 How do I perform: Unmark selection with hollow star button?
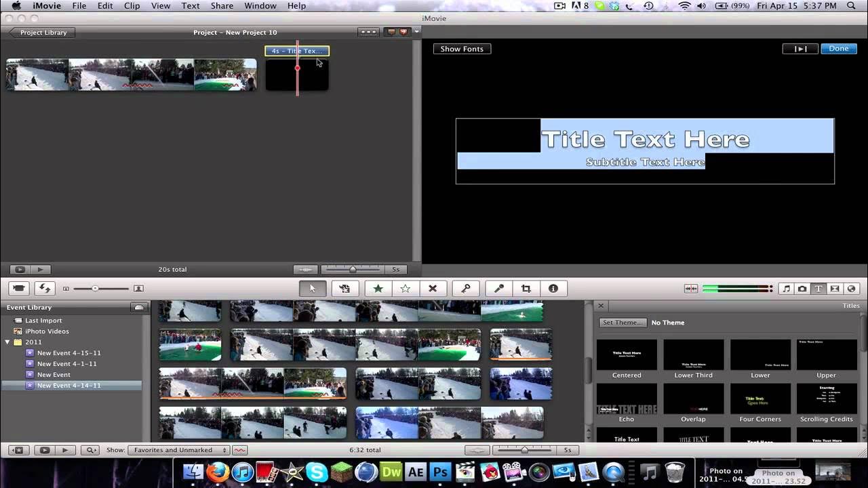tap(406, 288)
